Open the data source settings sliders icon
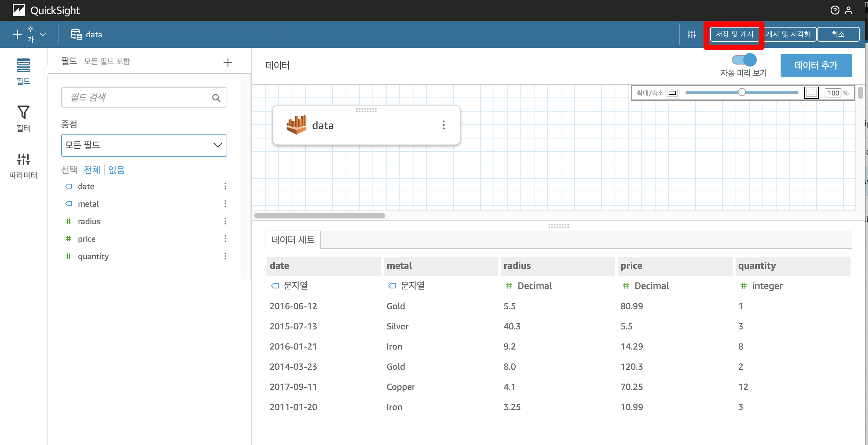The image size is (868, 445). 692,34
